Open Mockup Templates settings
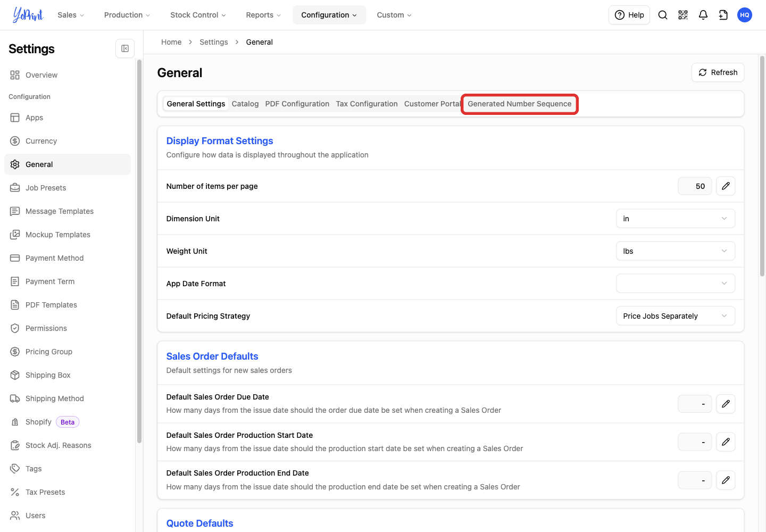The image size is (766, 532). coord(68,235)
